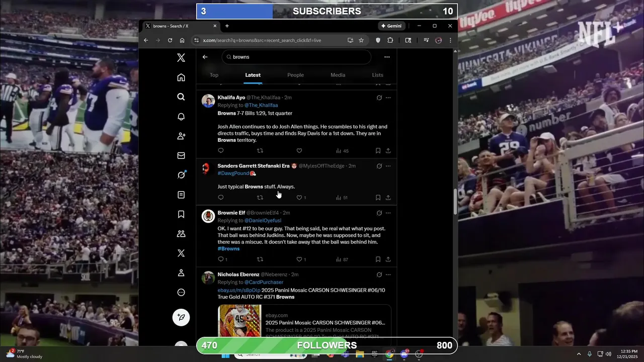644x362 pixels.
Task: Open the #Browns hashtag link
Action: pyautogui.click(x=228, y=248)
